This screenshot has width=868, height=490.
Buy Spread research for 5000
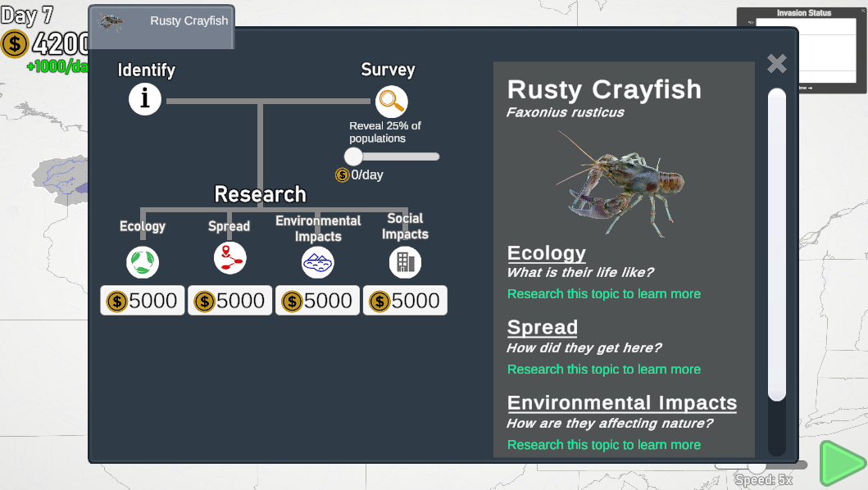(x=229, y=301)
